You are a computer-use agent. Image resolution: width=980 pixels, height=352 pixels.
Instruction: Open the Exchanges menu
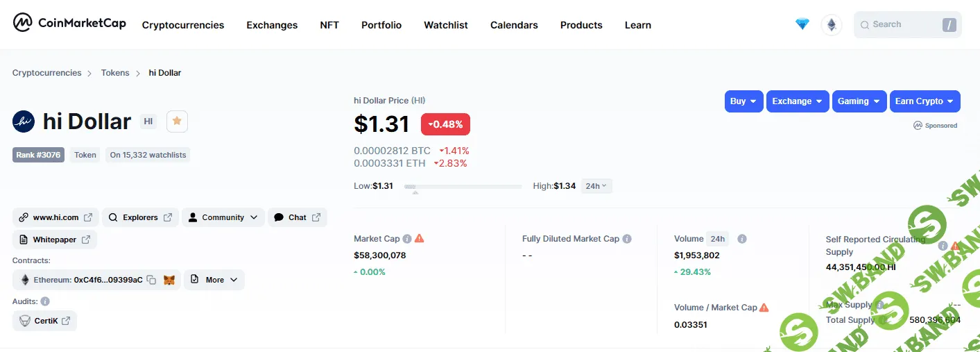click(x=272, y=25)
